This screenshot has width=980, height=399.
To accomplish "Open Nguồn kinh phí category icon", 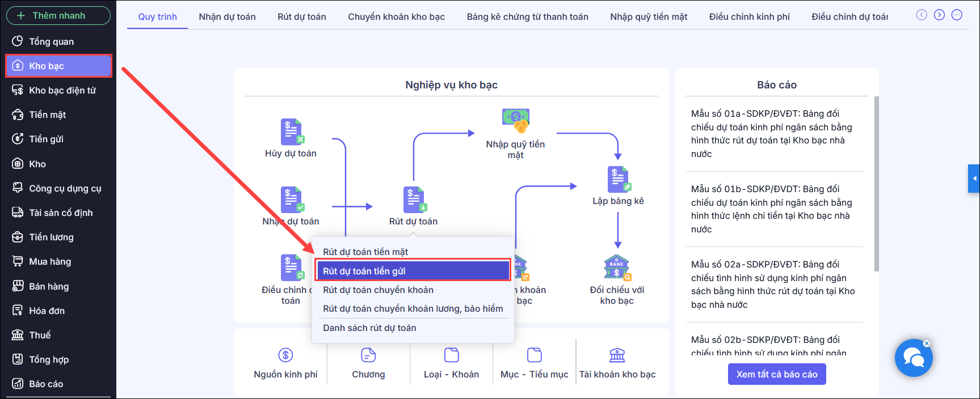I will click(x=285, y=355).
